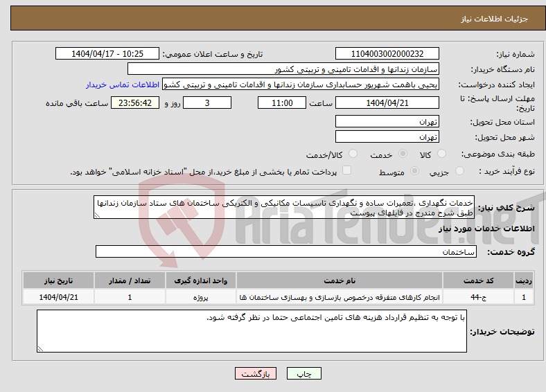Click the service name cell in row 1
The image size is (546, 392).
coord(340,297)
